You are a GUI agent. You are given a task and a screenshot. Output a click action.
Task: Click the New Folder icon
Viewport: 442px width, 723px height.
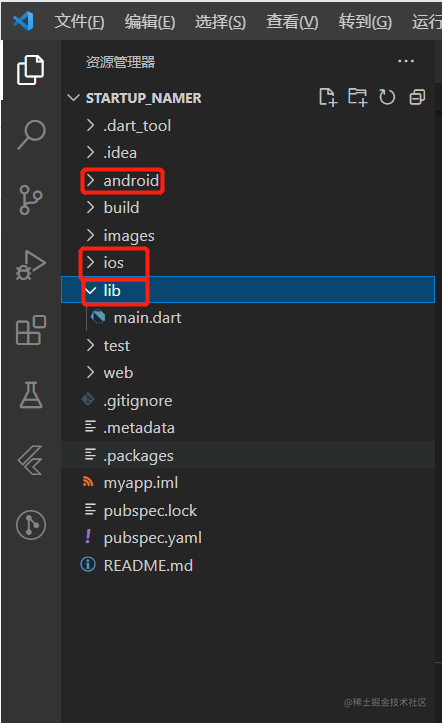tap(358, 97)
